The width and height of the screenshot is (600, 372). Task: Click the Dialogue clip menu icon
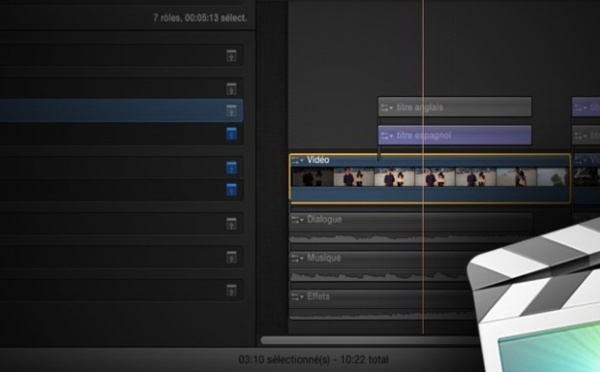(297, 220)
